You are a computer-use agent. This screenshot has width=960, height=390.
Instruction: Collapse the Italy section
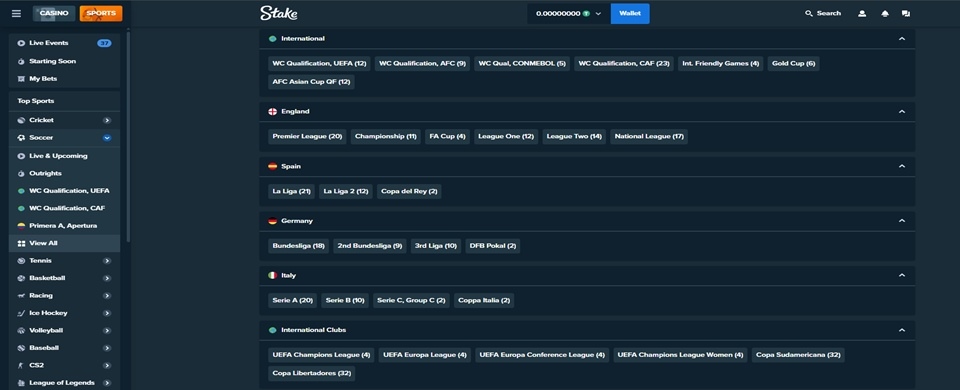point(902,276)
